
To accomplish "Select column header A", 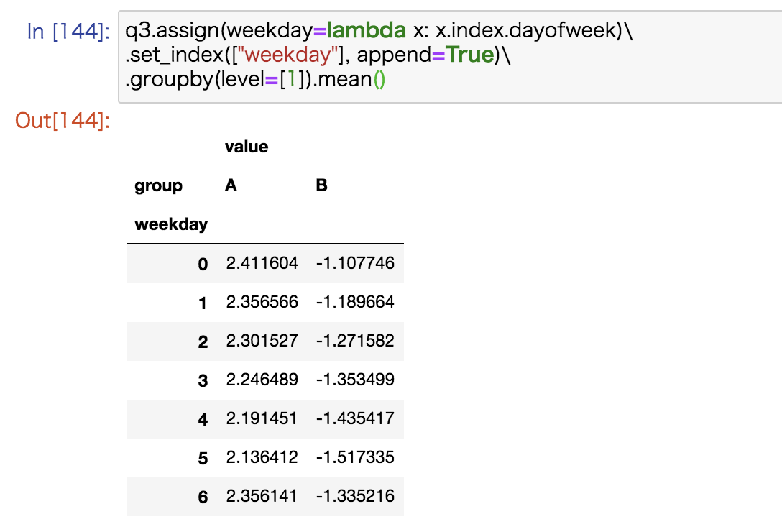I will click(231, 186).
